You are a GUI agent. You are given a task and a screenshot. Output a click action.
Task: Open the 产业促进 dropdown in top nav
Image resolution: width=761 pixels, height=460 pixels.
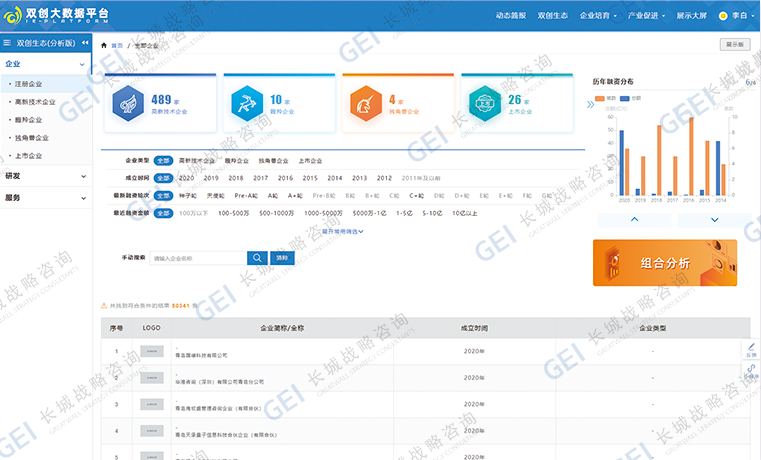pos(646,16)
